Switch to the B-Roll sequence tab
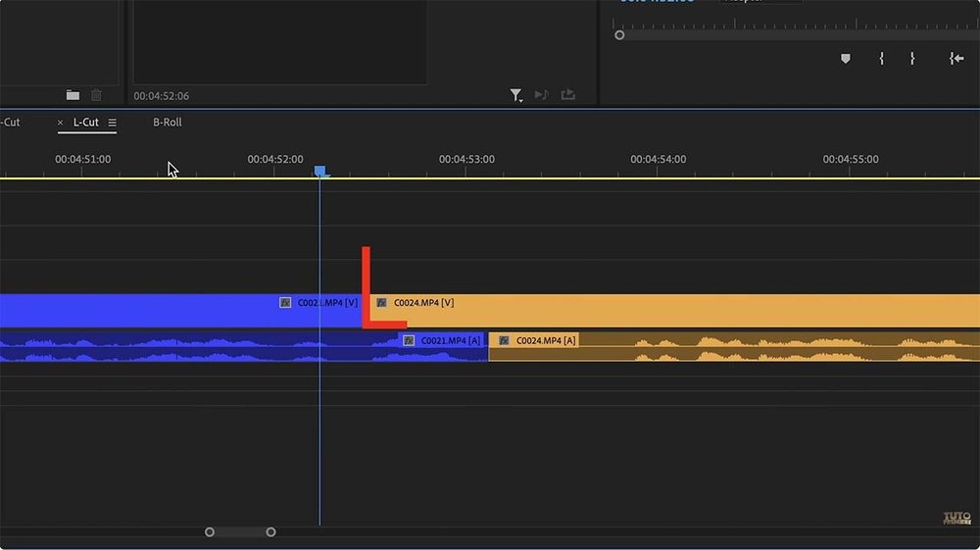The height and width of the screenshot is (550, 980). point(168,123)
